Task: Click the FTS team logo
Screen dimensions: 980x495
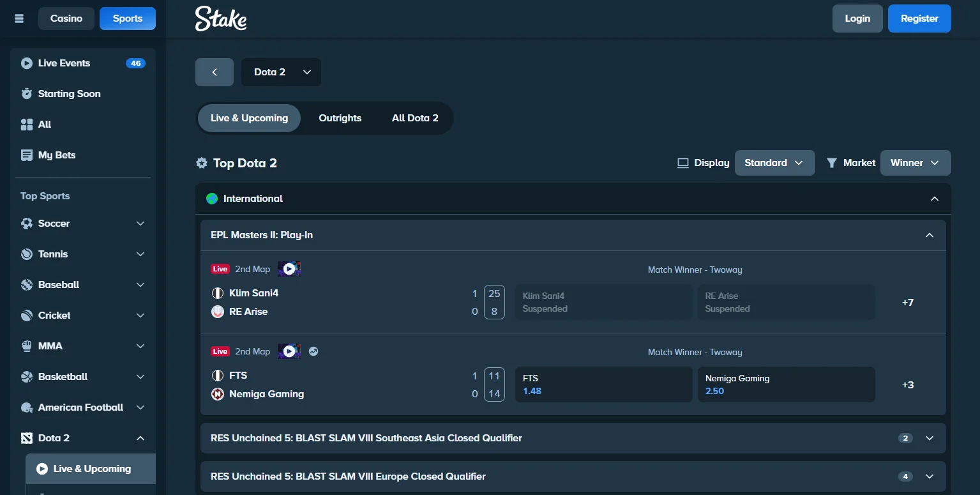Action: pyautogui.click(x=218, y=376)
